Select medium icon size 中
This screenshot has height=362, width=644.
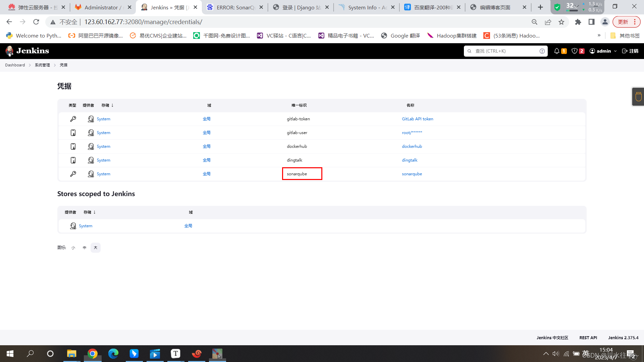click(85, 248)
